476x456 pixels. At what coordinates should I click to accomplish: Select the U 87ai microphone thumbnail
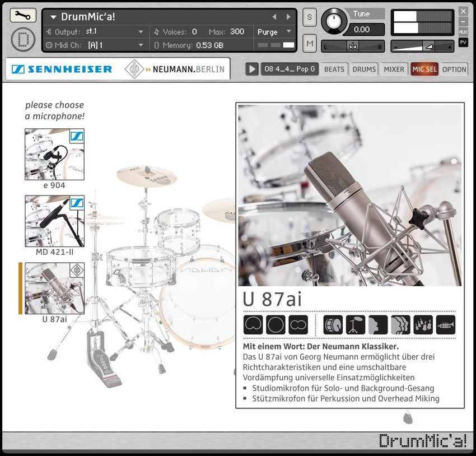click(x=55, y=289)
